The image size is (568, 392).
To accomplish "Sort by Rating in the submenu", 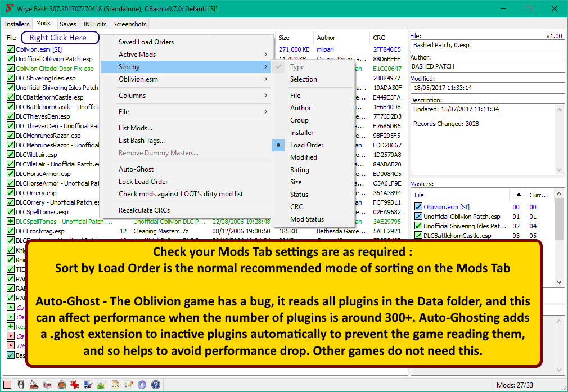I will tap(313, 169).
